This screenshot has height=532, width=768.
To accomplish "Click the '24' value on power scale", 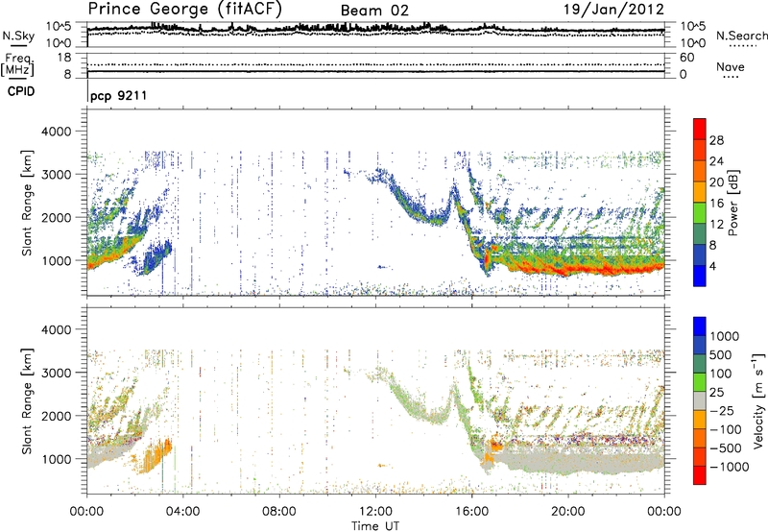I will 716,161.
